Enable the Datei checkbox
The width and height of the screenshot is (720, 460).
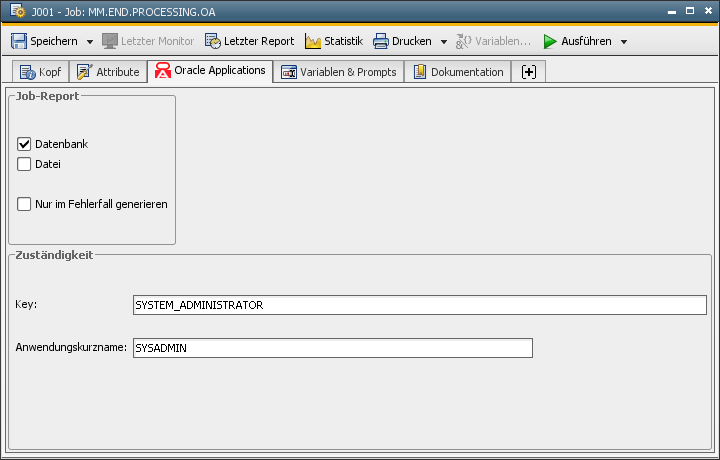(24, 164)
